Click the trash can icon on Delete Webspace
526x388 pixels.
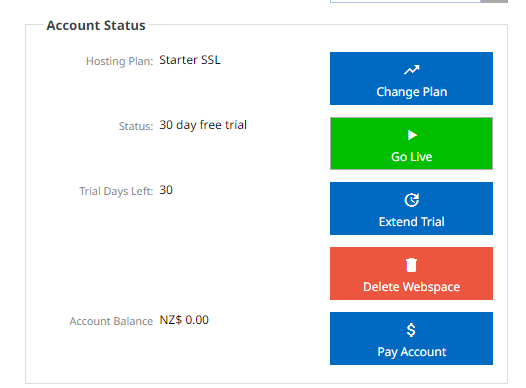(x=411, y=265)
